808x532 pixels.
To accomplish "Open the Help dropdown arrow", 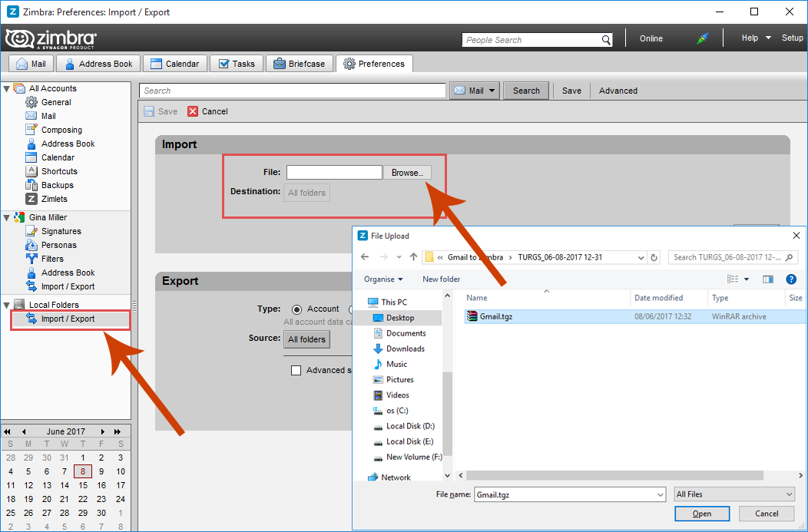I will point(768,38).
